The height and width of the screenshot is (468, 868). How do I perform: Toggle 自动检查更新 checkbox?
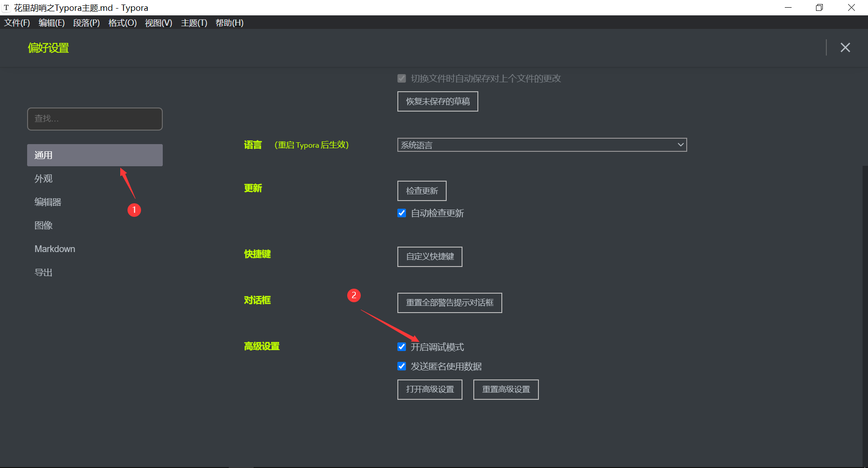(401, 213)
